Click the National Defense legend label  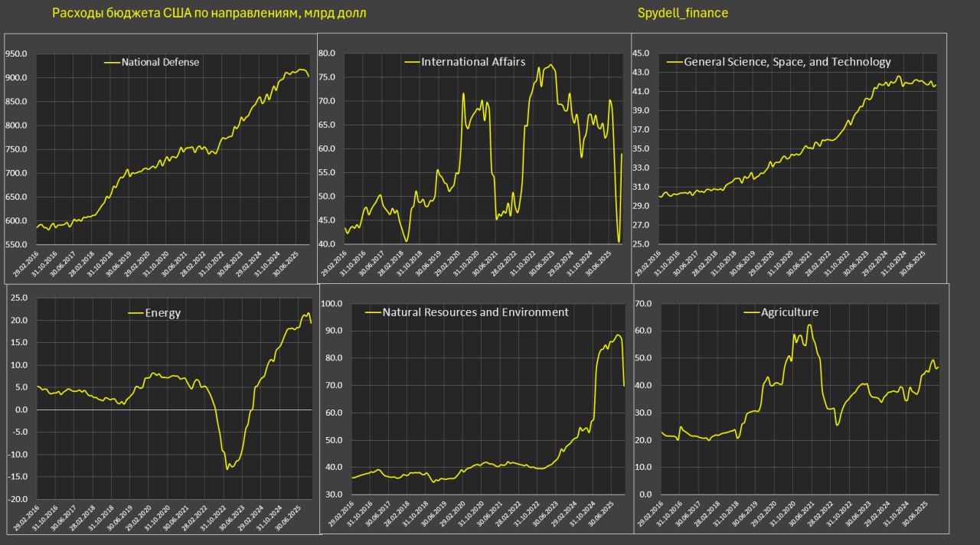(x=160, y=62)
